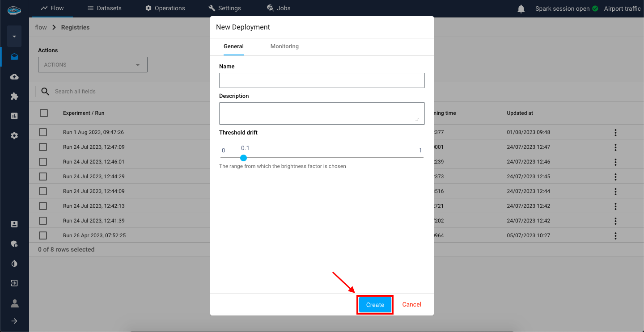This screenshot has height=332, width=644.
Task: Open the puzzle piece plugins icon
Action: (x=14, y=97)
